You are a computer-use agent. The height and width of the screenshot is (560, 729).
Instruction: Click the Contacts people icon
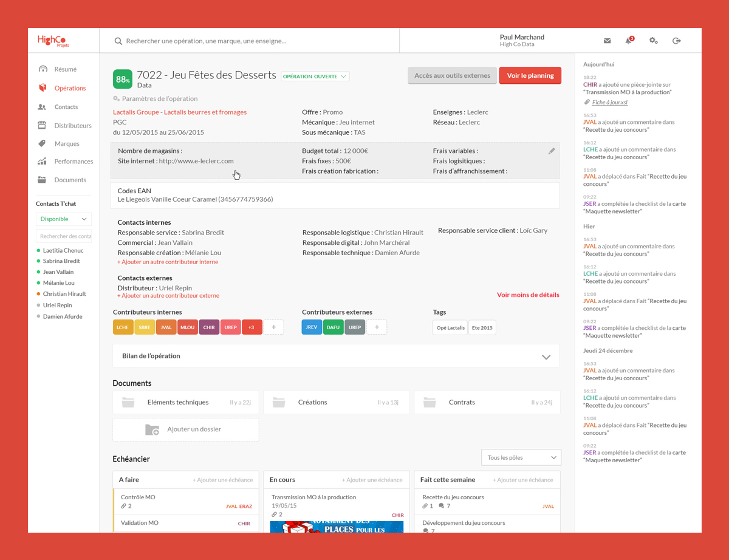click(42, 107)
